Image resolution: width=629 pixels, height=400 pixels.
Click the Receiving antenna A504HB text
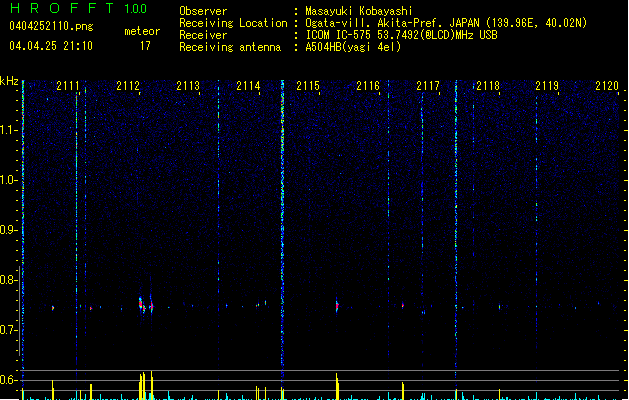click(x=353, y=47)
